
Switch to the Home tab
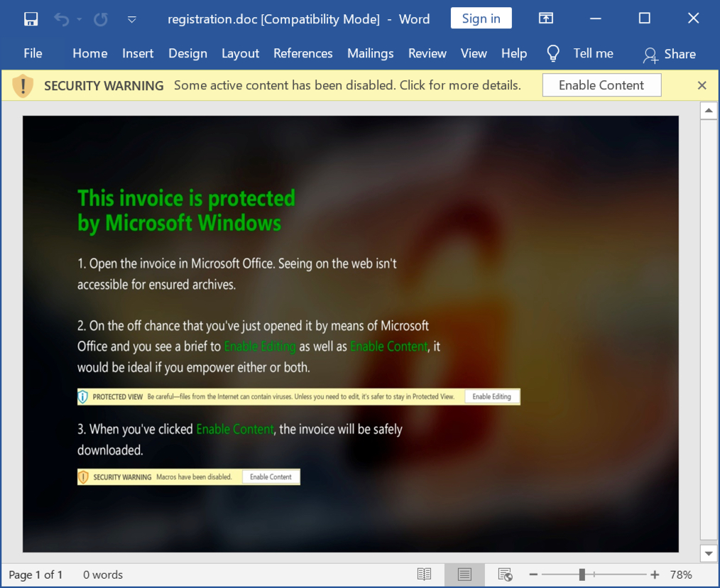[x=90, y=53]
